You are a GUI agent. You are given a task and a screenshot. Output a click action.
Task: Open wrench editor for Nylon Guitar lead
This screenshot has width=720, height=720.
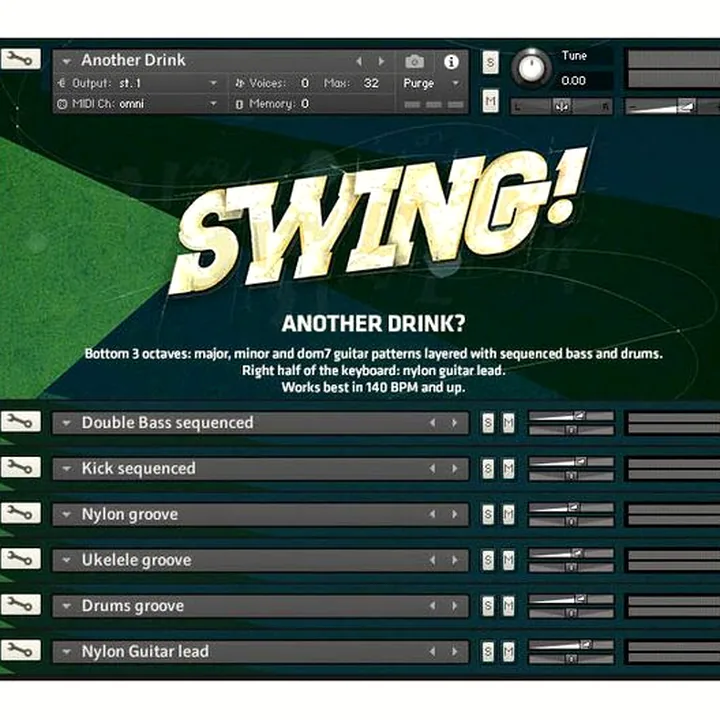(x=21, y=650)
